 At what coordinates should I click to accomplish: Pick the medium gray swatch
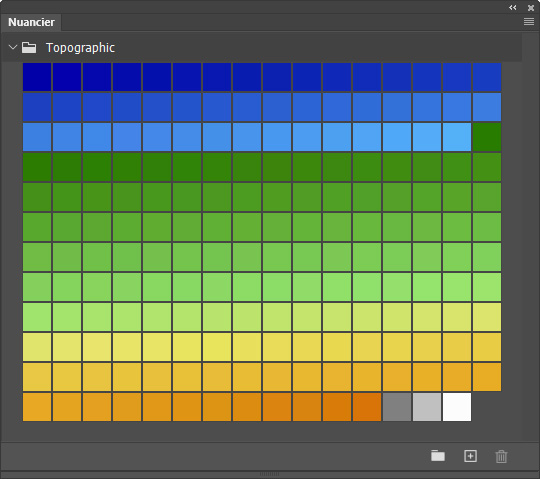coord(397,407)
